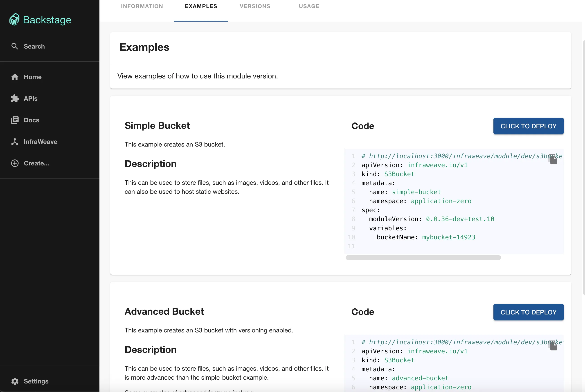The height and width of the screenshot is (392, 585).
Task: Click the page vertical scrollbar
Action: click(584, 167)
